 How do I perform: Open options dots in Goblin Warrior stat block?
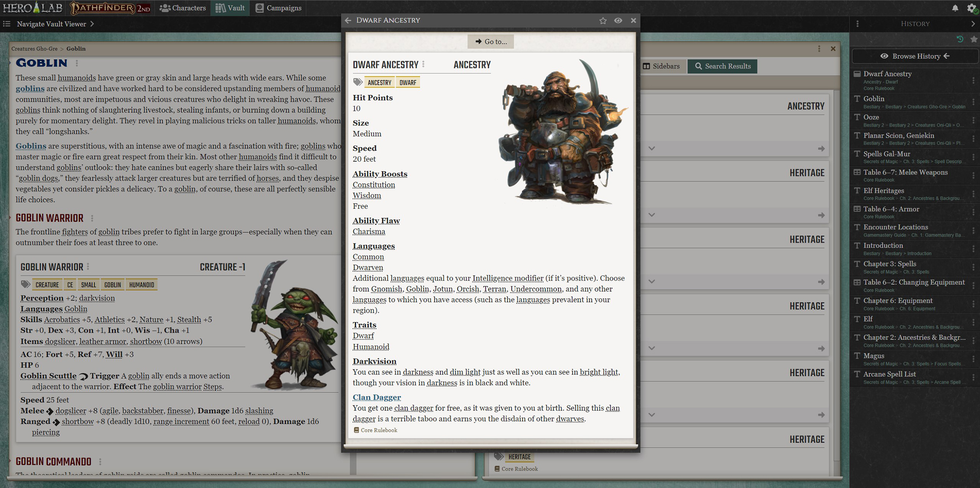[88, 267]
